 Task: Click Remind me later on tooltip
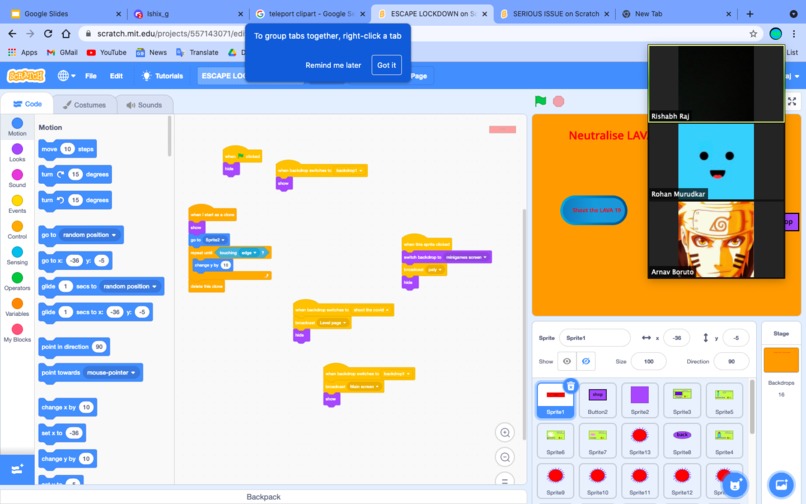[333, 65]
